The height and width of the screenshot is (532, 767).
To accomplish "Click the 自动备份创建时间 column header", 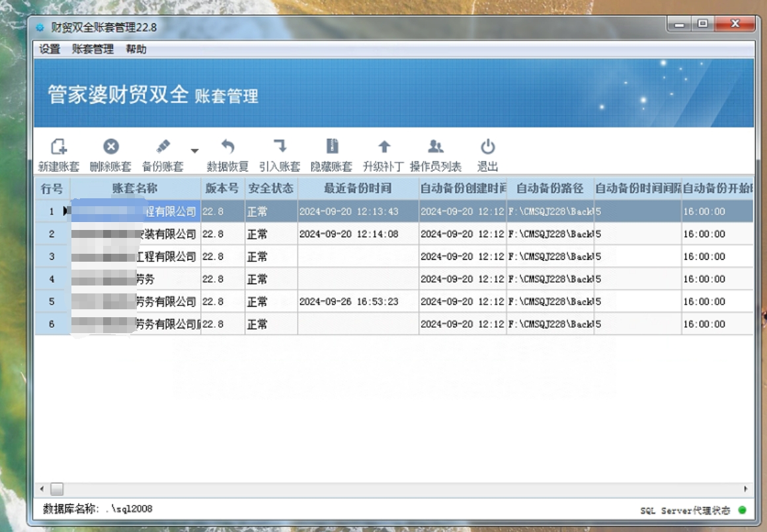I will tap(463, 188).
